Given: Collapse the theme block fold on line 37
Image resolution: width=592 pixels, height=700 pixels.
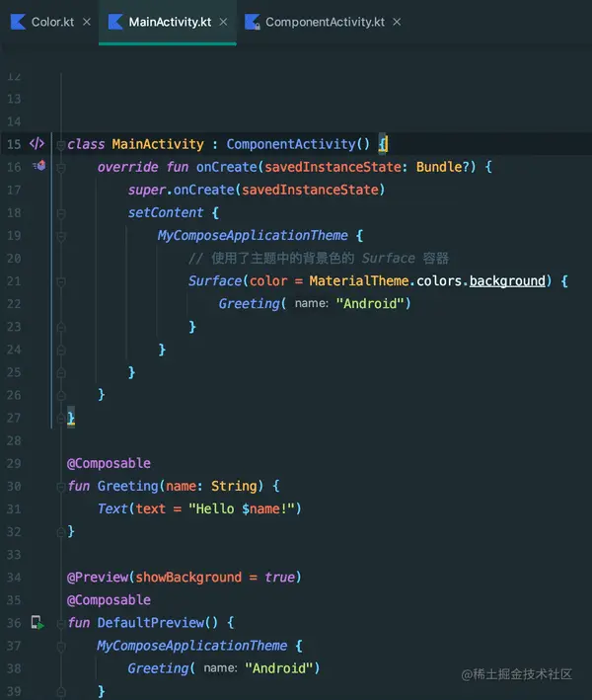Looking at the screenshot, I should coord(61,646).
